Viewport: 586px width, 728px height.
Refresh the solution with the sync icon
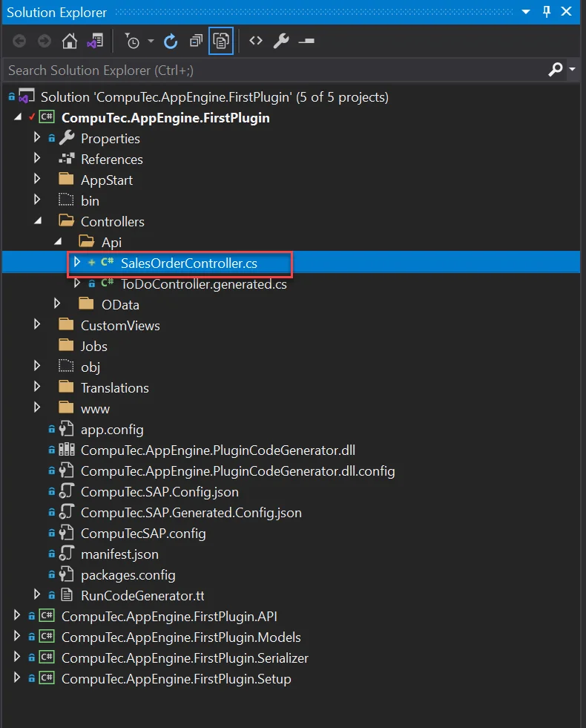171,42
